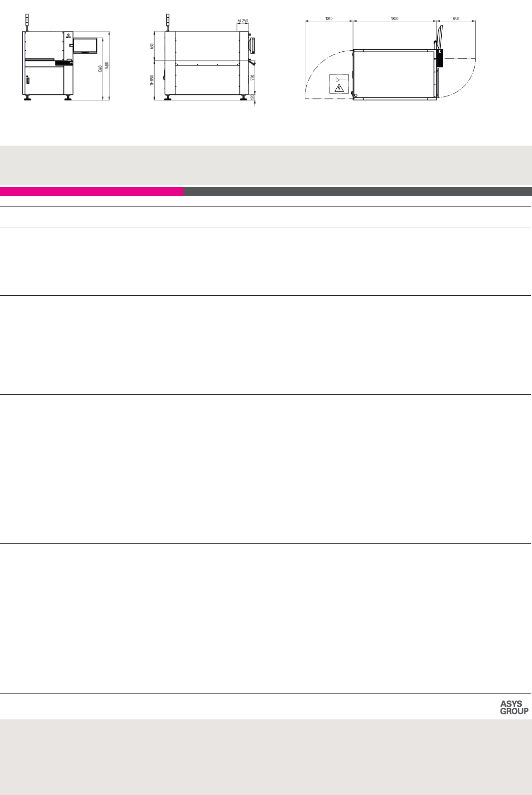Click the signal tower on the front-view drawing
The image size is (532, 795).
27,22
